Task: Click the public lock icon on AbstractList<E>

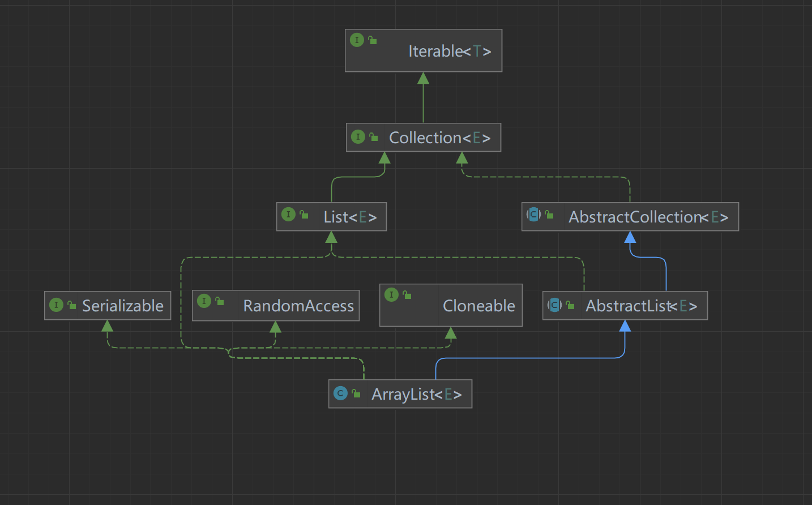Action: 570,305
